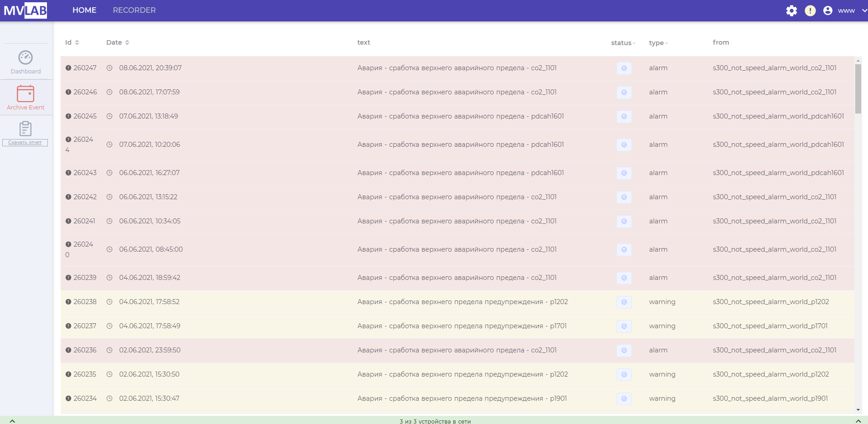Open the status filter dropdown
The height and width of the screenshot is (424, 868).
coord(623,43)
